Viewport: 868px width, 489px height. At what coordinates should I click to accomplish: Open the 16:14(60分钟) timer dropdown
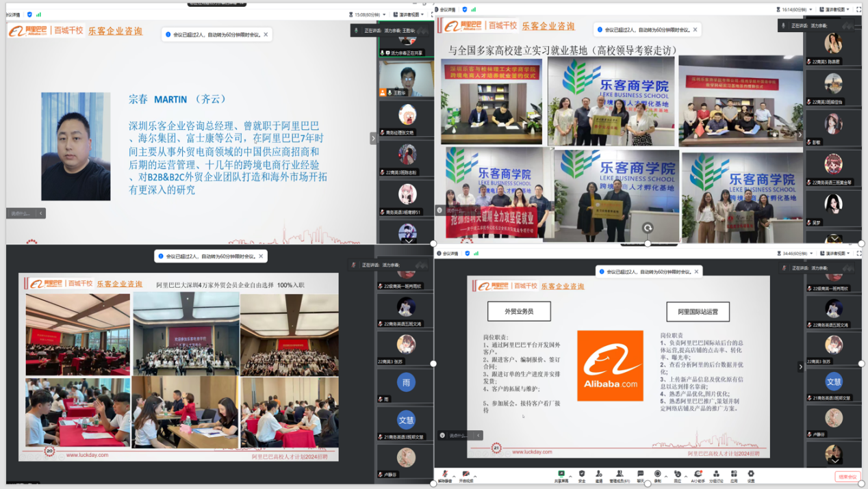coord(793,10)
